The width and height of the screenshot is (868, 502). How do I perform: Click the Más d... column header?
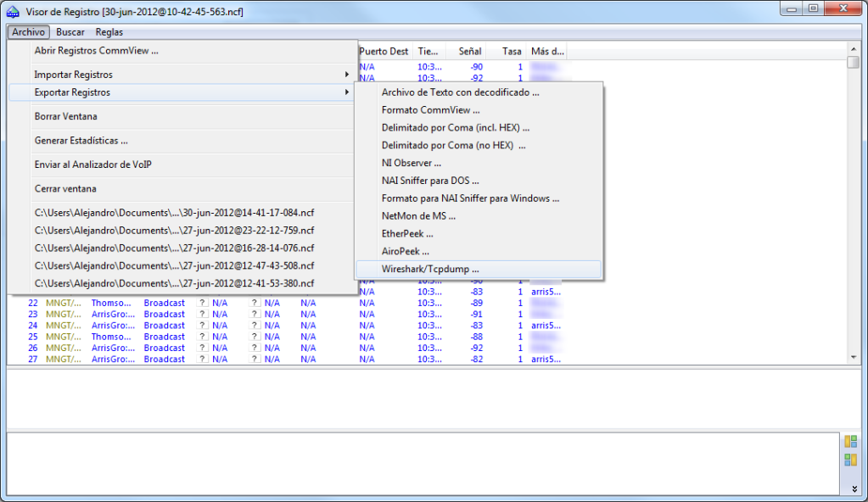tap(547, 52)
